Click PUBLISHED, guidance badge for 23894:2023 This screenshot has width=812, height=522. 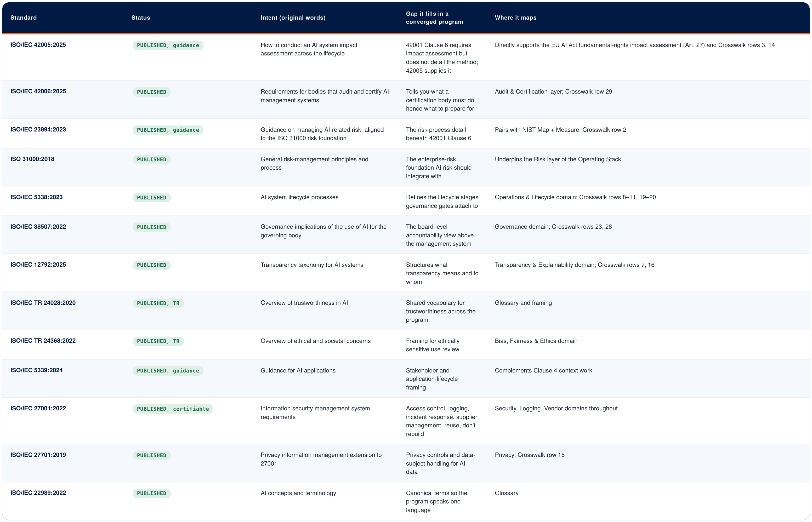(x=168, y=130)
